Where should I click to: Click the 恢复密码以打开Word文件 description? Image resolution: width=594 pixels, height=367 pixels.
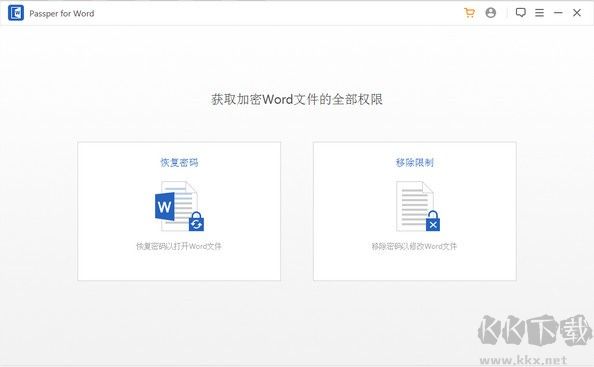(x=179, y=246)
